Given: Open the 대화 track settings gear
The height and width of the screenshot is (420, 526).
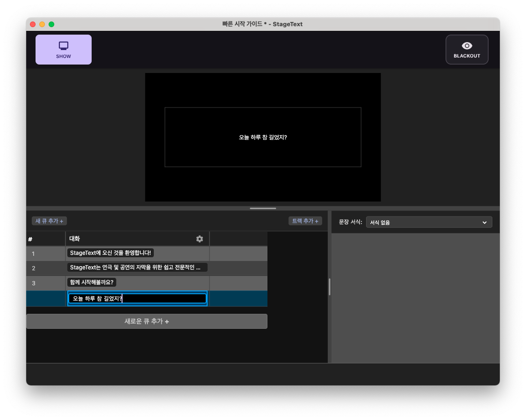Looking at the screenshot, I should (200, 239).
